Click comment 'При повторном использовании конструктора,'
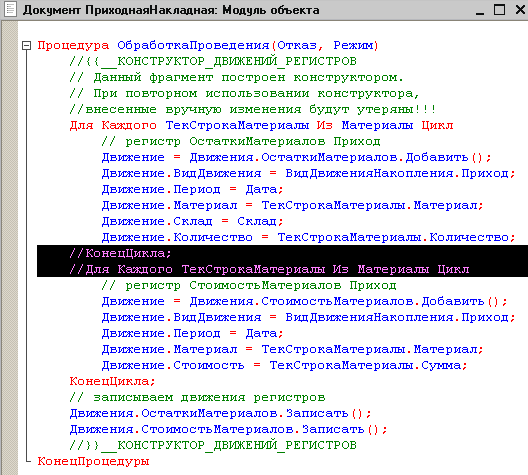The width and height of the screenshot is (528, 475). coord(244,93)
